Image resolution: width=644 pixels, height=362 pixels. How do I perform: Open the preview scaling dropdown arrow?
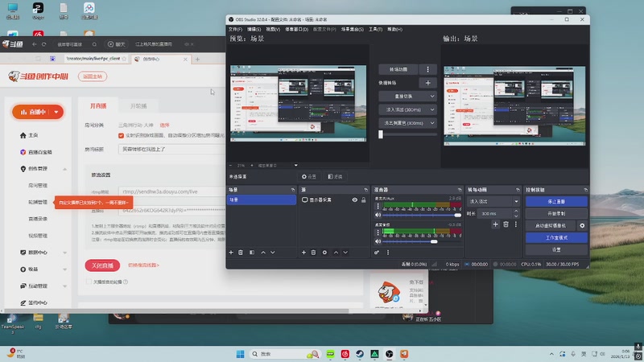click(295, 166)
